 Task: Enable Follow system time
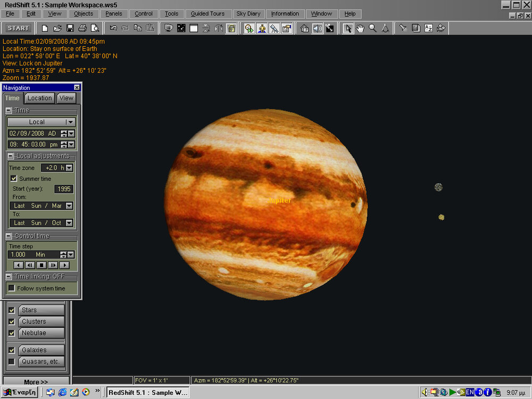11,288
